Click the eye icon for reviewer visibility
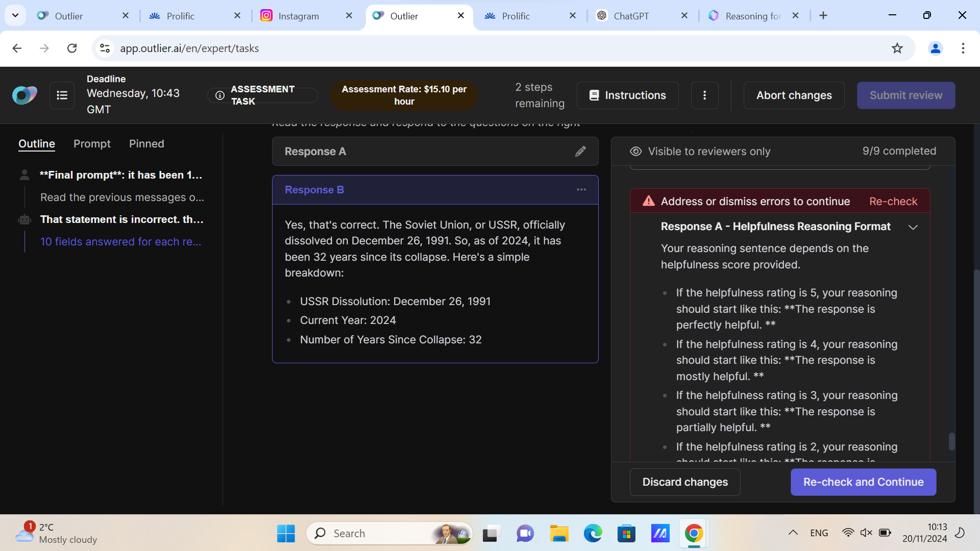980x551 pixels. click(x=635, y=152)
